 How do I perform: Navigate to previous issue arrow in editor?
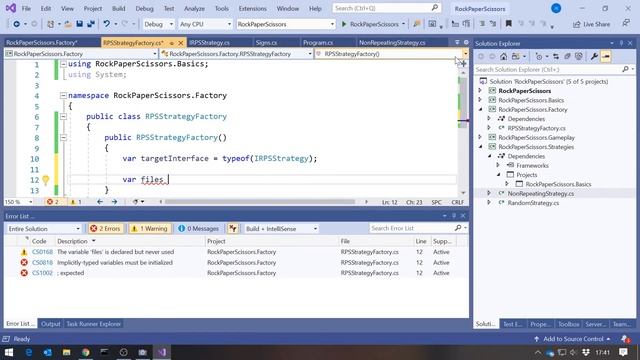coord(100,202)
